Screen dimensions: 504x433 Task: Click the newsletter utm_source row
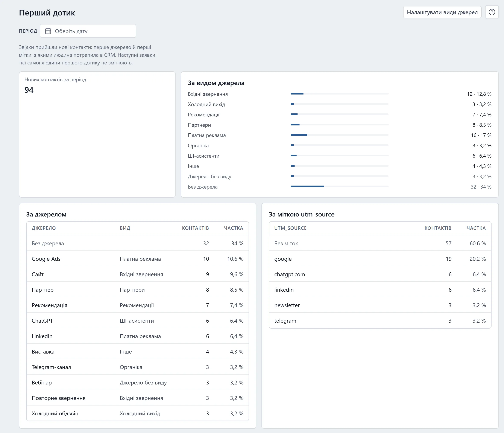pos(380,305)
